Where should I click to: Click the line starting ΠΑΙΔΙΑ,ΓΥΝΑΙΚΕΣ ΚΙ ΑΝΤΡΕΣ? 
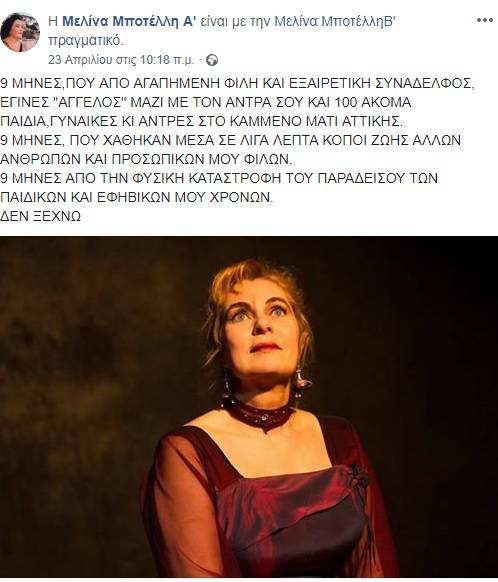[201, 121]
